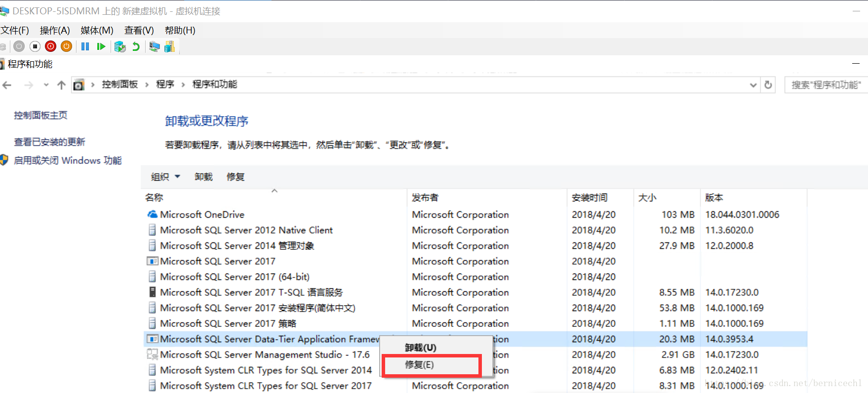Click version 14.0.3953.4 in selected row
868x393 pixels.
pos(729,339)
